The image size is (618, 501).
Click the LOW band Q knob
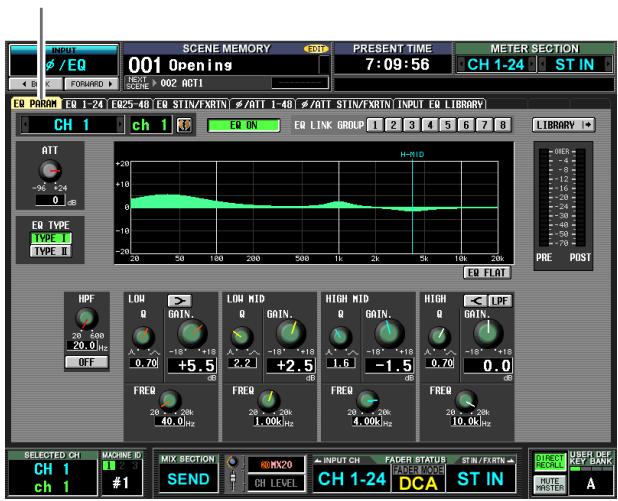tap(143, 336)
